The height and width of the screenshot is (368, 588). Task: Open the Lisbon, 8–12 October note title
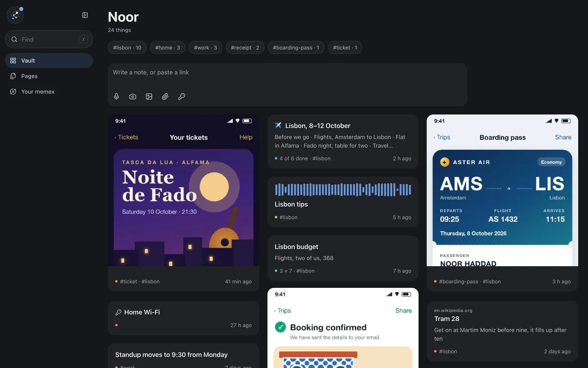318,126
